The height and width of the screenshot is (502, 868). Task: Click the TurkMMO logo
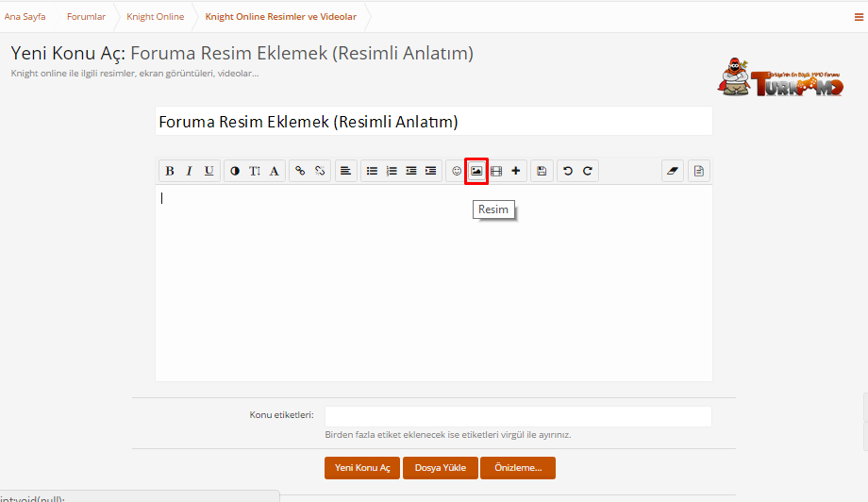pos(780,77)
